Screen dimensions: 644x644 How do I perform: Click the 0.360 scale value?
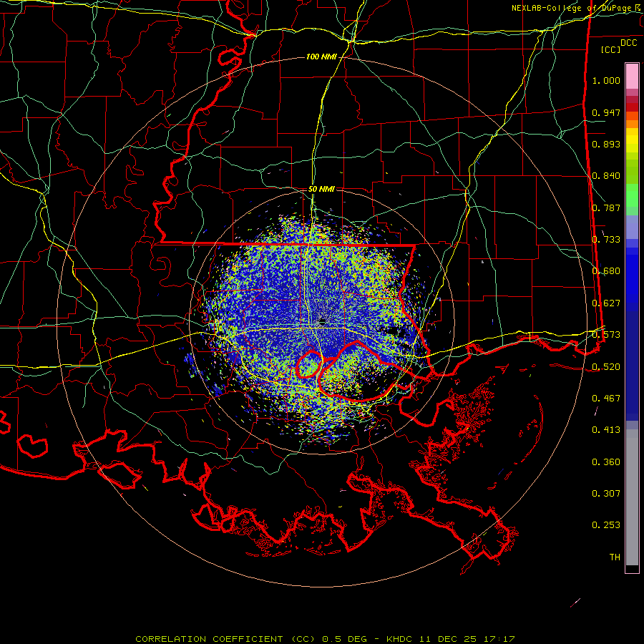coord(606,462)
